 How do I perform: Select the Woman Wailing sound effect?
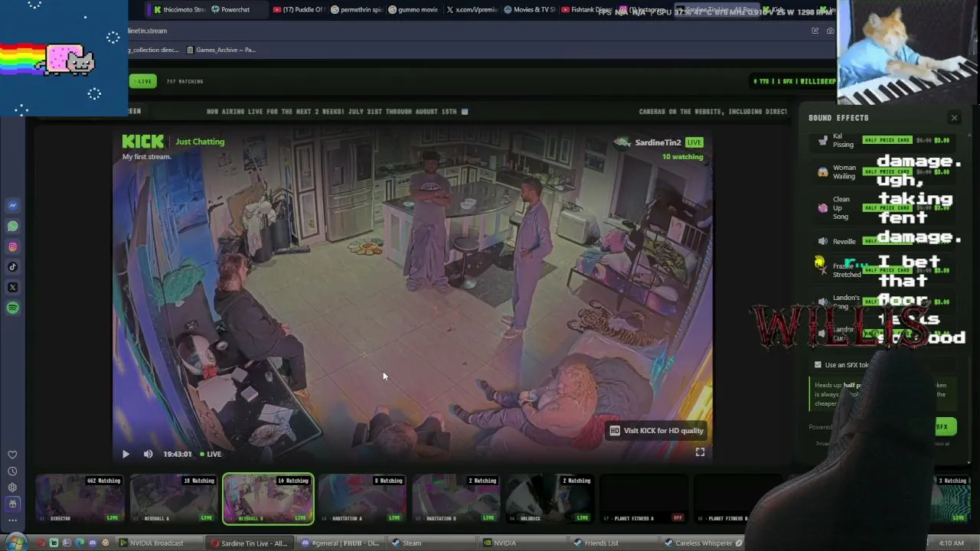click(x=883, y=171)
